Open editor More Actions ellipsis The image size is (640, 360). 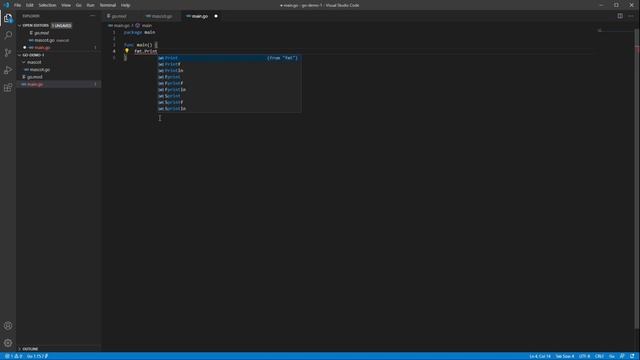click(631, 16)
